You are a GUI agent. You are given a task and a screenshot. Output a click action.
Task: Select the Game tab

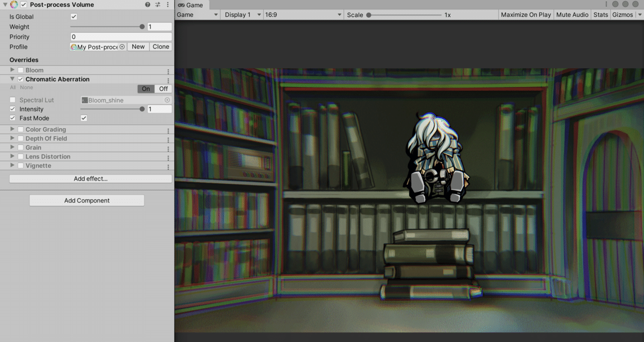(x=192, y=5)
